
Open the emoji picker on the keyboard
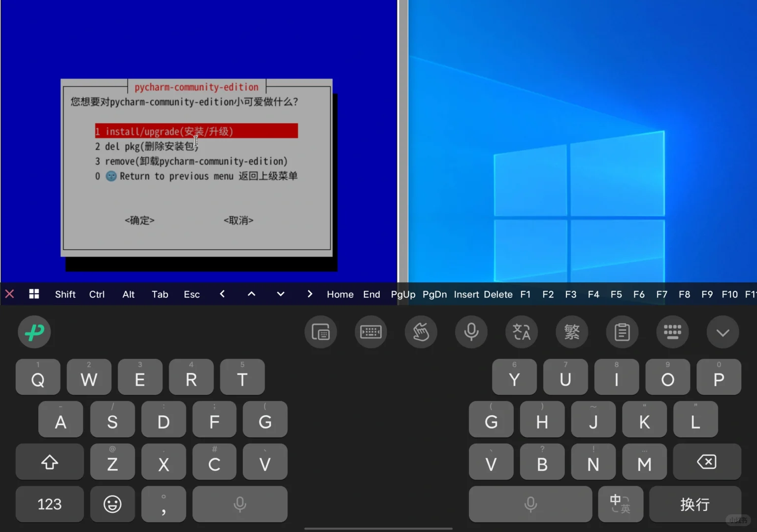(112, 504)
